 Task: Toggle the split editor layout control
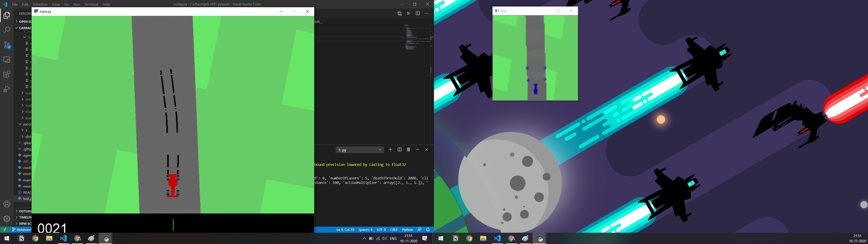(418, 13)
